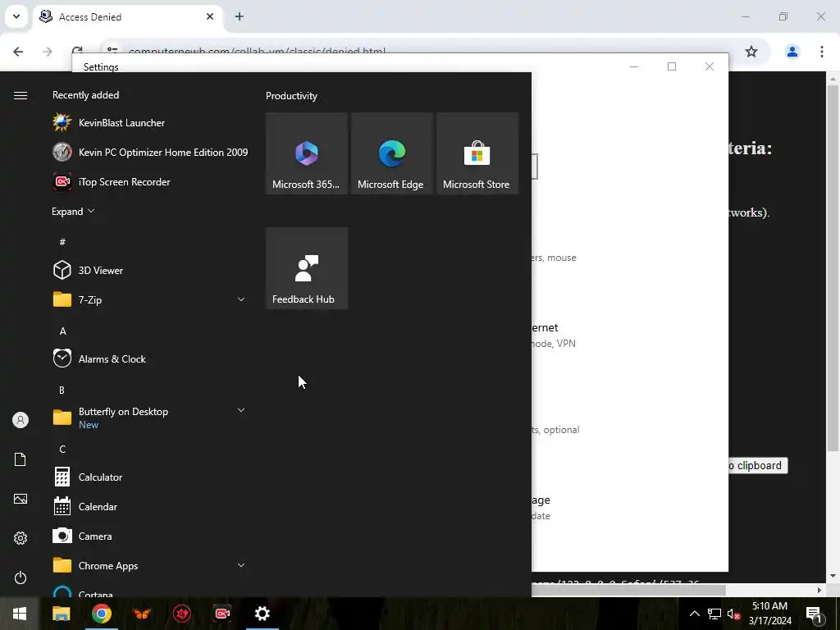Open the clock showing 5:10 AM
Viewport: 840px width, 630px height.
pyautogui.click(x=769, y=614)
